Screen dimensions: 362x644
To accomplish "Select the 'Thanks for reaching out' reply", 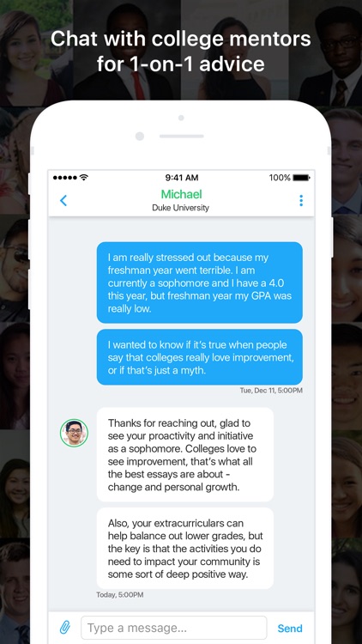I will pos(185,454).
